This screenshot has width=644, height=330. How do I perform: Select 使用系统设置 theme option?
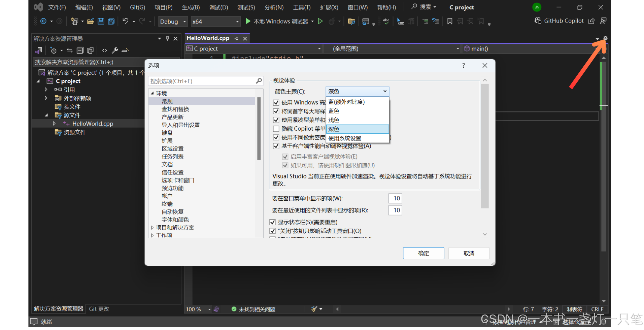[358, 138]
